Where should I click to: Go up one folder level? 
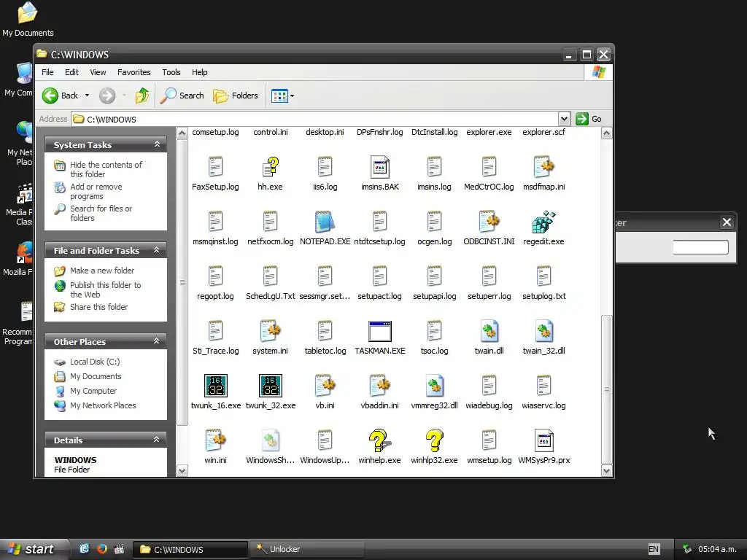click(142, 96)
